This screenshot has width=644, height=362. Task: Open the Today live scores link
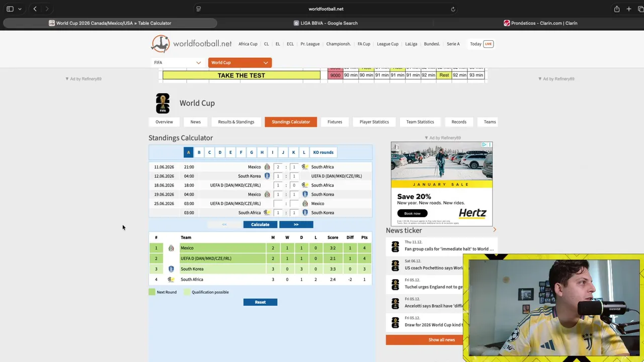click(x=475, y=44)
